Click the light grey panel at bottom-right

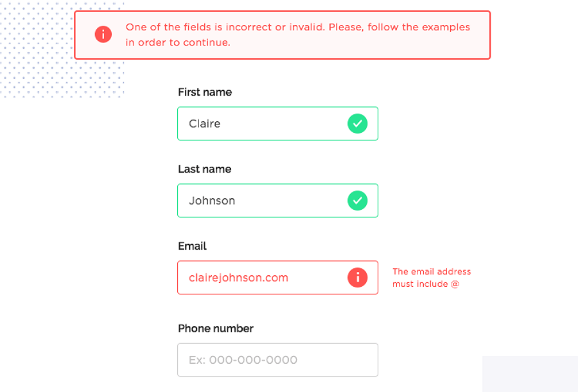pos(530,374)
